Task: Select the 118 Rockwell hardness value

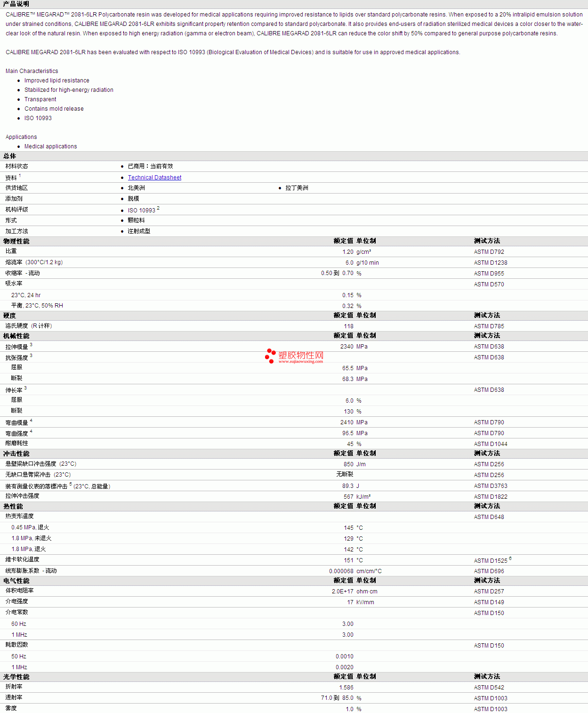Action: point(349,326)
